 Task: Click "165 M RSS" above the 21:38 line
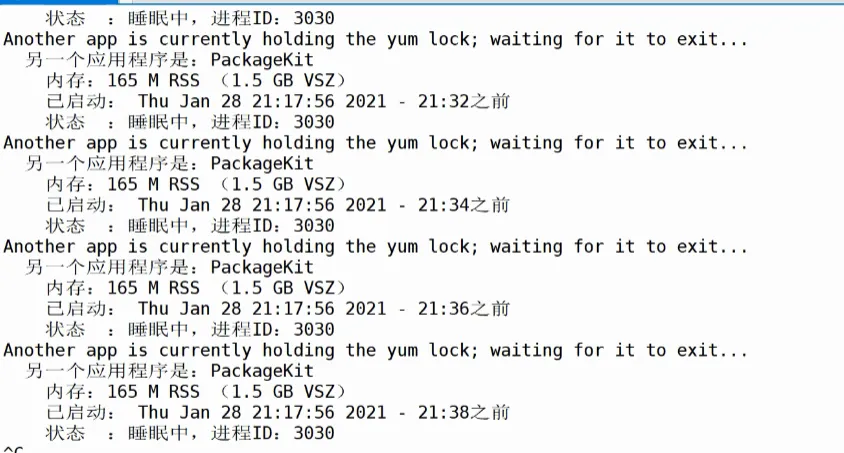153,392
